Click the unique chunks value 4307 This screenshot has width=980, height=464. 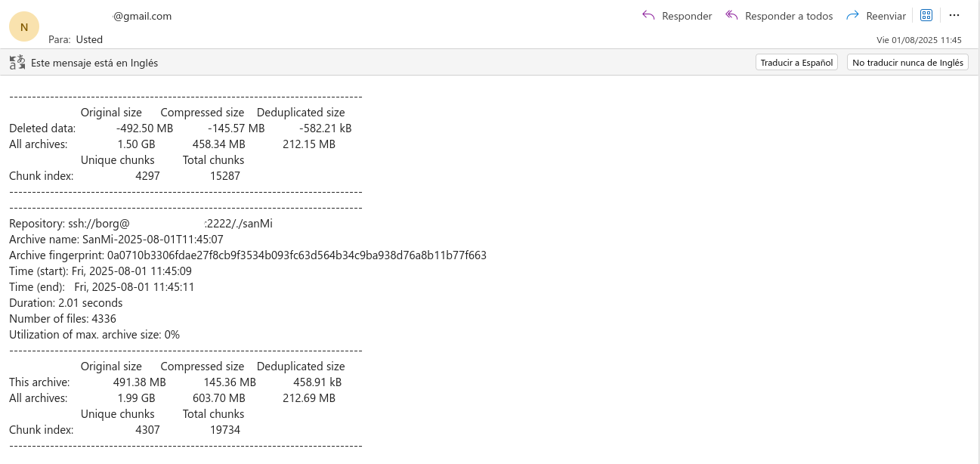(x=148, y=430)
